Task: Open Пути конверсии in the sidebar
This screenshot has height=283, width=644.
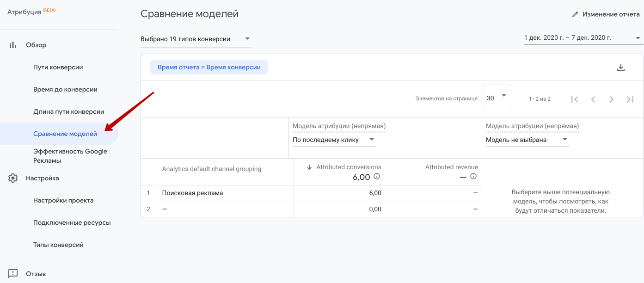Action: (x=58, y=67)
